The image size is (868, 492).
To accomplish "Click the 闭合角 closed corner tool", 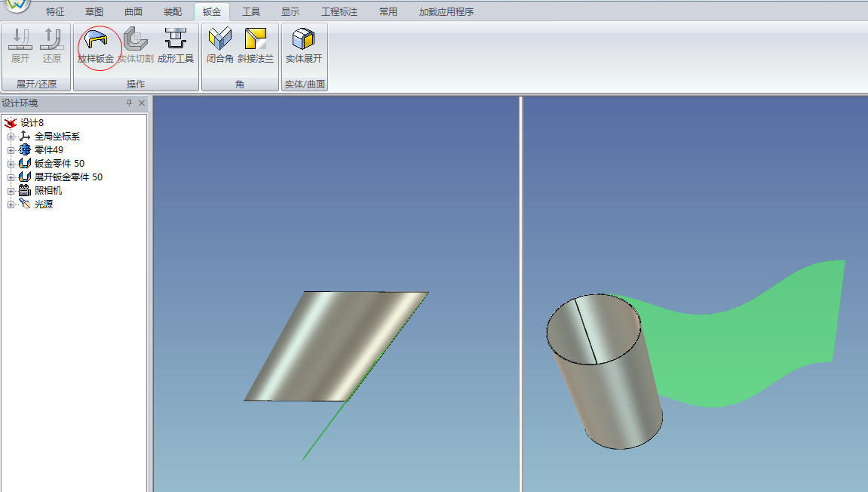I will point(220,45).
